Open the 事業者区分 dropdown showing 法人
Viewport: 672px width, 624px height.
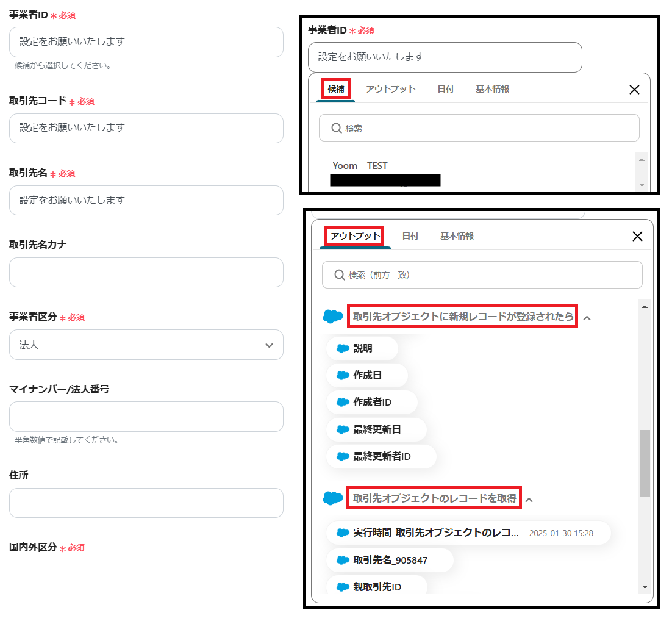[x=146, y=345]
